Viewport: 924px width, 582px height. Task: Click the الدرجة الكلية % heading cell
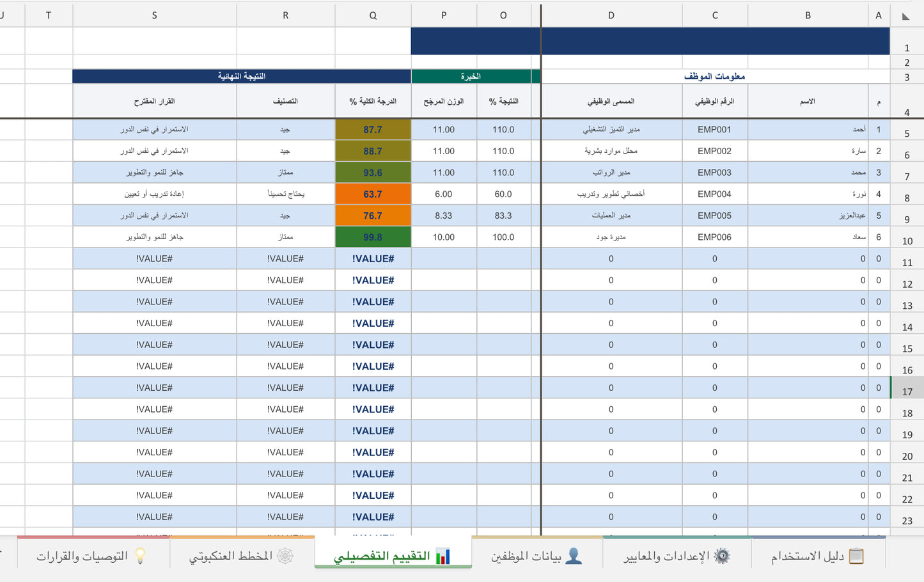(x=373, y=101)
